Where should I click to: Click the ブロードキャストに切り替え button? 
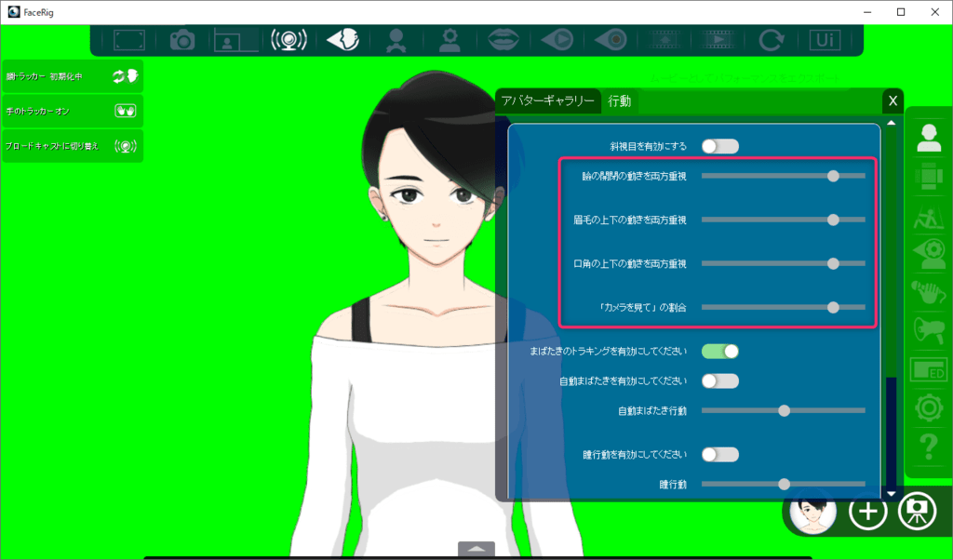[x=73, y=146]
